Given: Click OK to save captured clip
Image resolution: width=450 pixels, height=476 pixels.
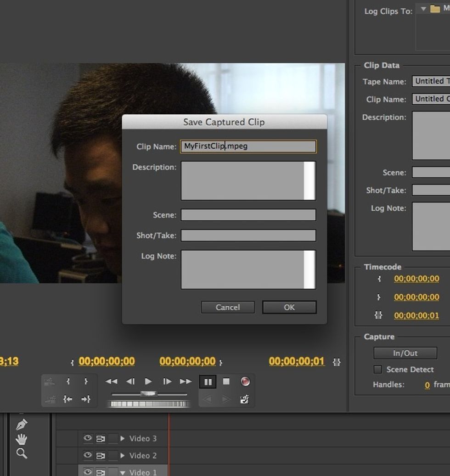Looking at the screenshot, I should tap(289, 307).
